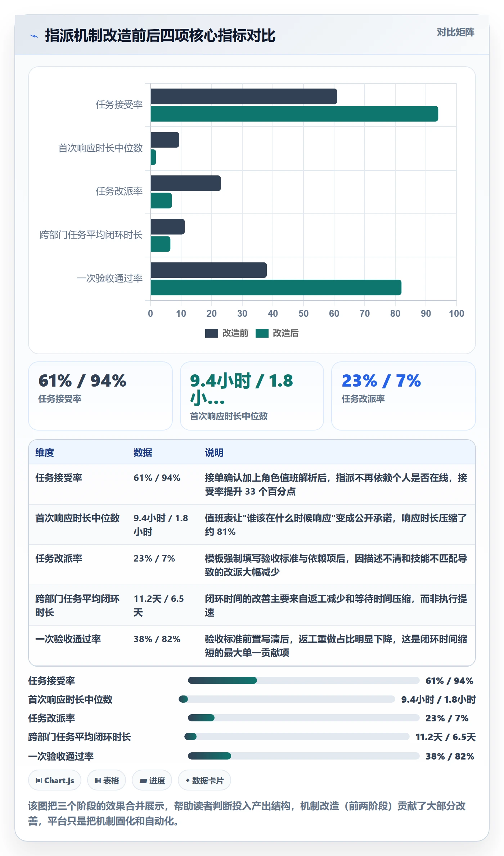Open the 23% / 7% 任务改派率 stat card
Screen dimensions: 504x856
pos(404,396)
